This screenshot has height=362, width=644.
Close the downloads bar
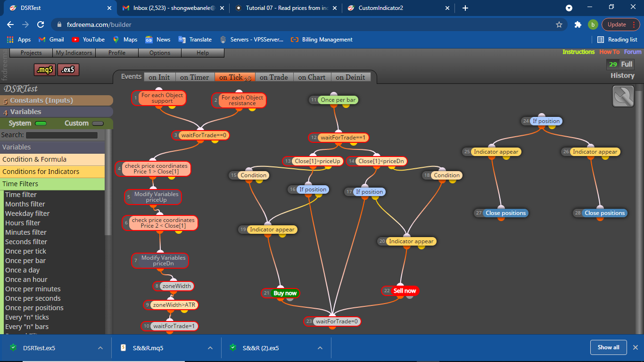(635, 348)
